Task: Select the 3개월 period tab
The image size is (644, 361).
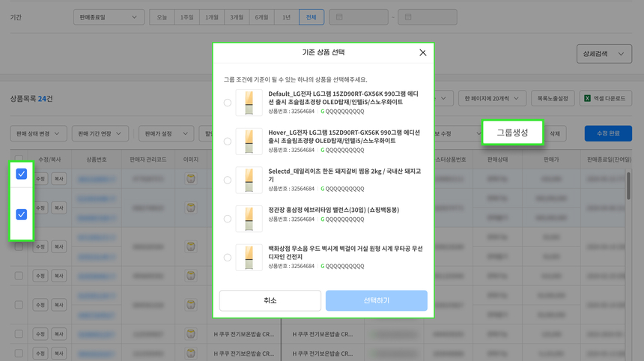Action: point(237,17)
